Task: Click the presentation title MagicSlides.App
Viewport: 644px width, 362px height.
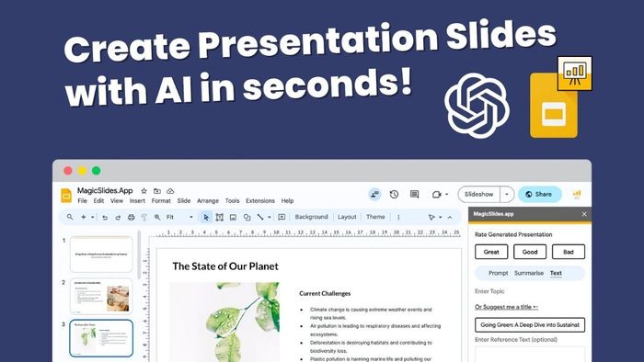Action: (105, 190)
